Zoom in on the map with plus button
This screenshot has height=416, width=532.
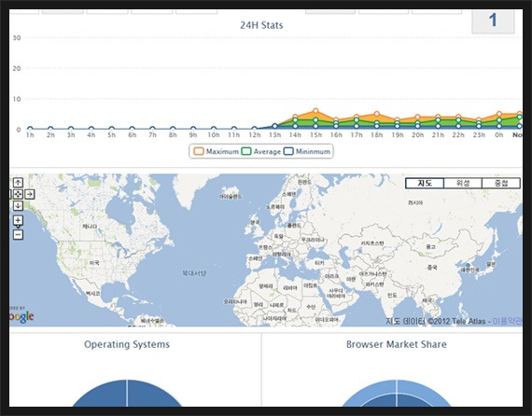coord(18,220)
